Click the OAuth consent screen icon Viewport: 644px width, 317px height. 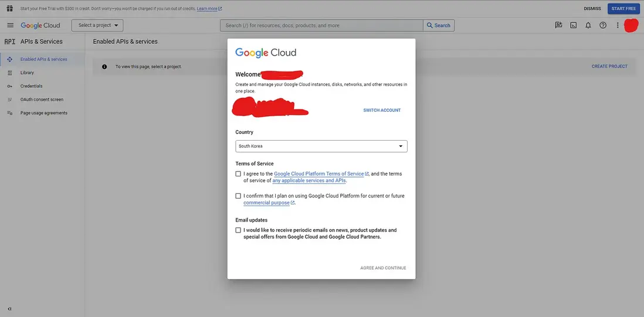[x=10, y=99]
